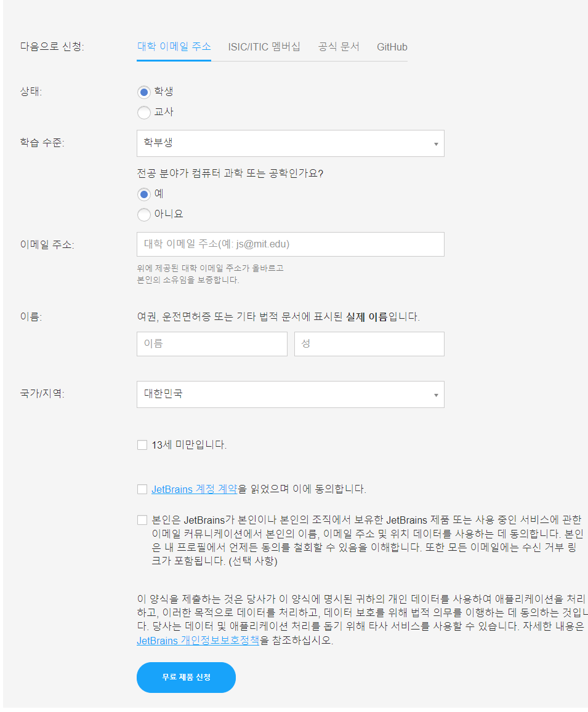The image size is (588, 712).
Task: Open the JetBrains 계정 계약 link
Action: tap(195, 489)
